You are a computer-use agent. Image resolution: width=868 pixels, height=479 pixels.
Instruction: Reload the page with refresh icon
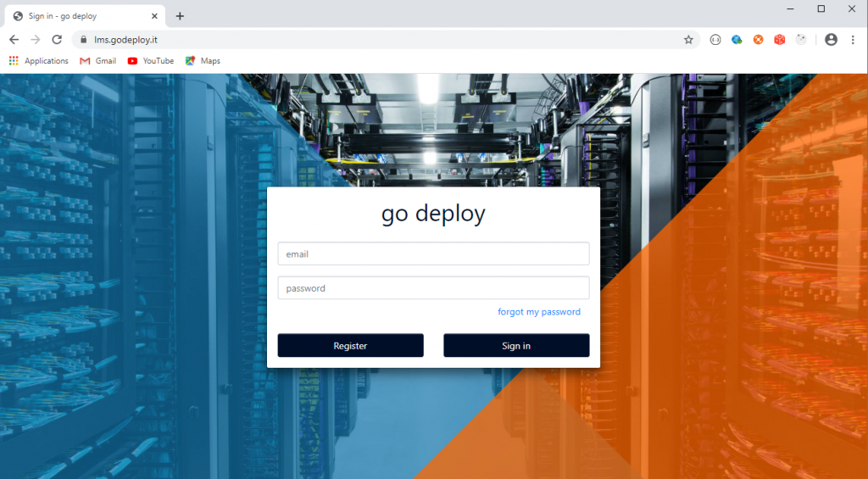click(57, 39)
